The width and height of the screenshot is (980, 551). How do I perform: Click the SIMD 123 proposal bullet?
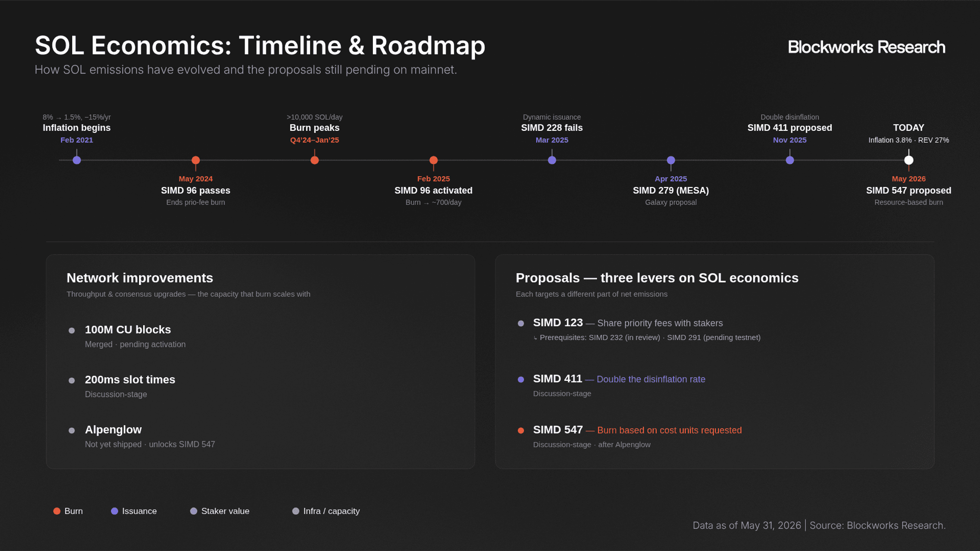tap(521, 324)
